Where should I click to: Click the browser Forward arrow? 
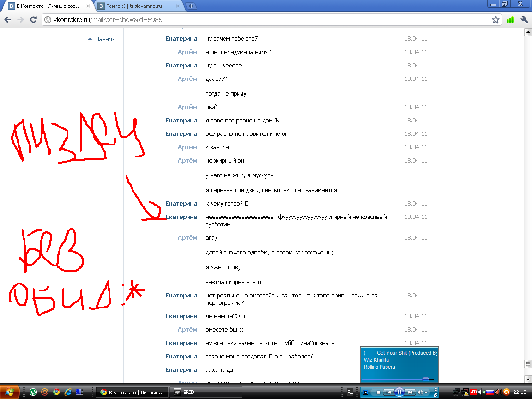pos(20,20)
